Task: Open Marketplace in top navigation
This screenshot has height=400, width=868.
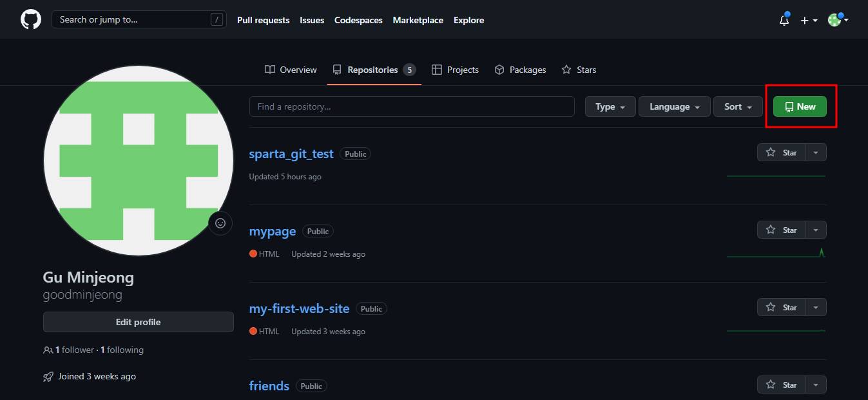Action: point(418,20)
